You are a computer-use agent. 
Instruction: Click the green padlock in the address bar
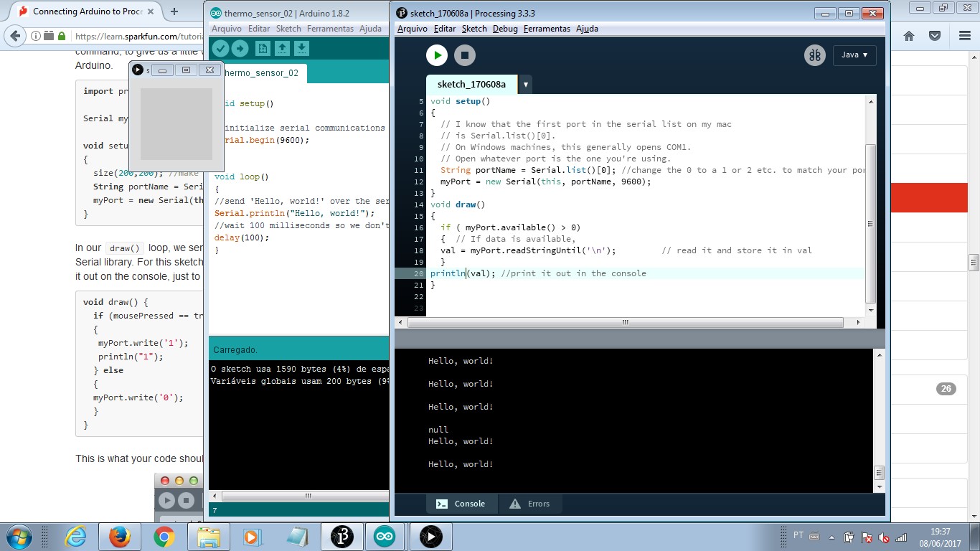tap(62, 36)
